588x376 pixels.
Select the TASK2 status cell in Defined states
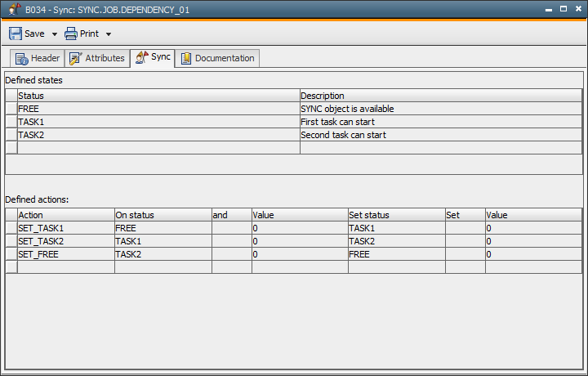pyautogui.click(x=158, y=135)
